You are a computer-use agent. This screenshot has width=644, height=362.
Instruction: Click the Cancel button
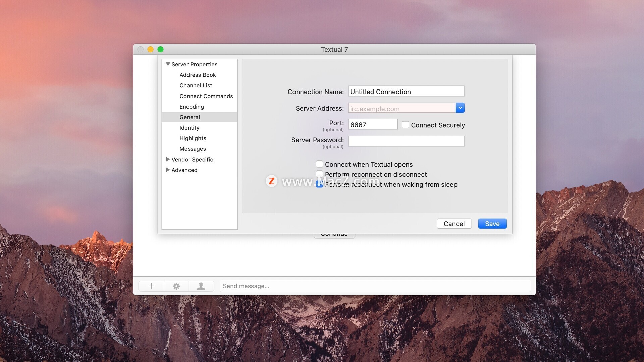[x=454, y=224]
